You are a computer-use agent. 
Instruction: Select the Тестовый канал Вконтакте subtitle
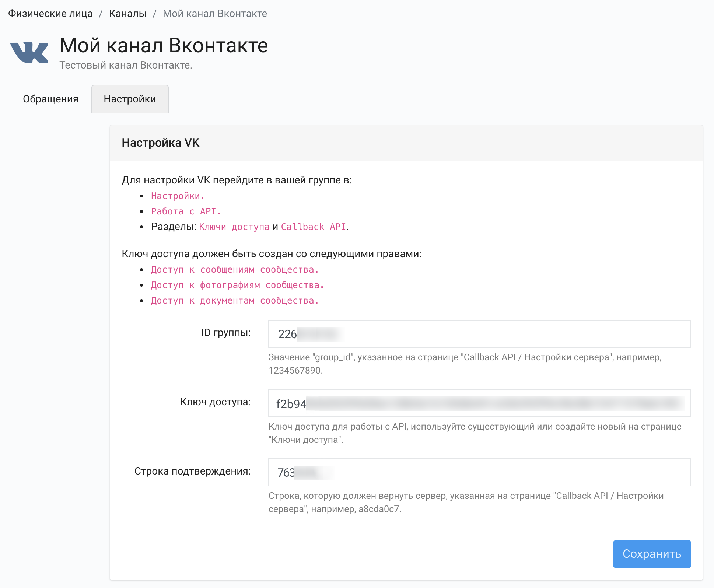[x=126, y=65]
